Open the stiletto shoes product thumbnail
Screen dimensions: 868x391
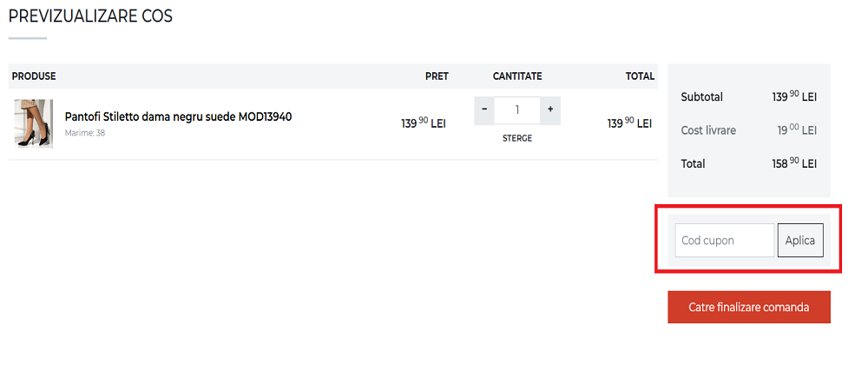pyautogui.click(x=34, y=123)
